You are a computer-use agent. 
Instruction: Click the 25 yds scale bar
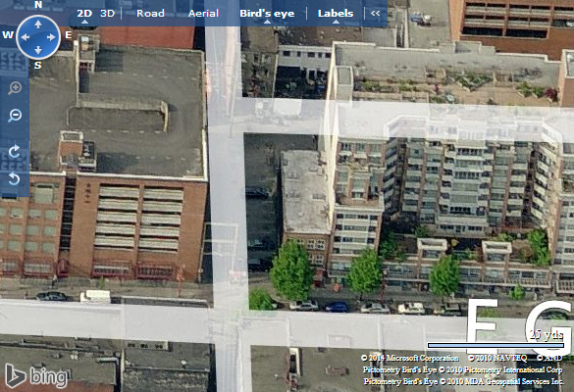click(496, 345)
